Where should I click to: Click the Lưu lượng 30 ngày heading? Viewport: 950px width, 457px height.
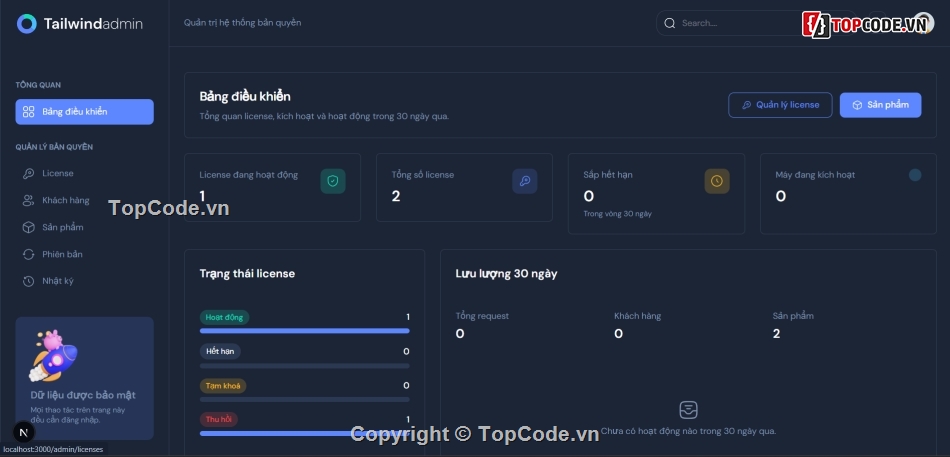[x=507, y=274]
